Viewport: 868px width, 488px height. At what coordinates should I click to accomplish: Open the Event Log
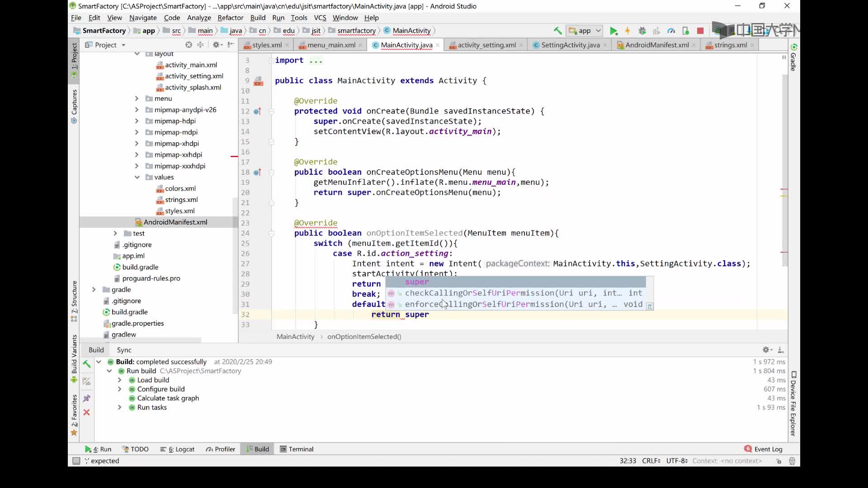pos(763,449)
